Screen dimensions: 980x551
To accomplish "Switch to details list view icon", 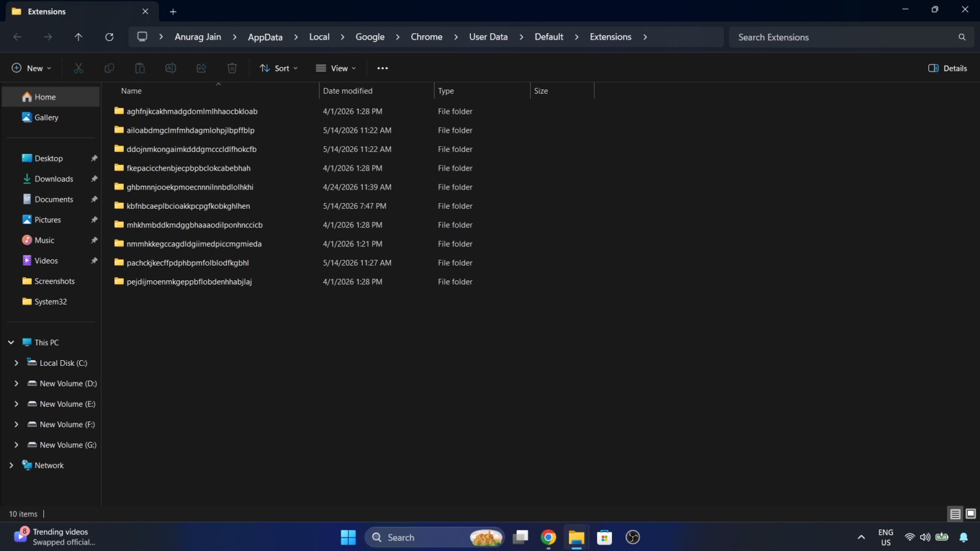I will click(955, 514).
